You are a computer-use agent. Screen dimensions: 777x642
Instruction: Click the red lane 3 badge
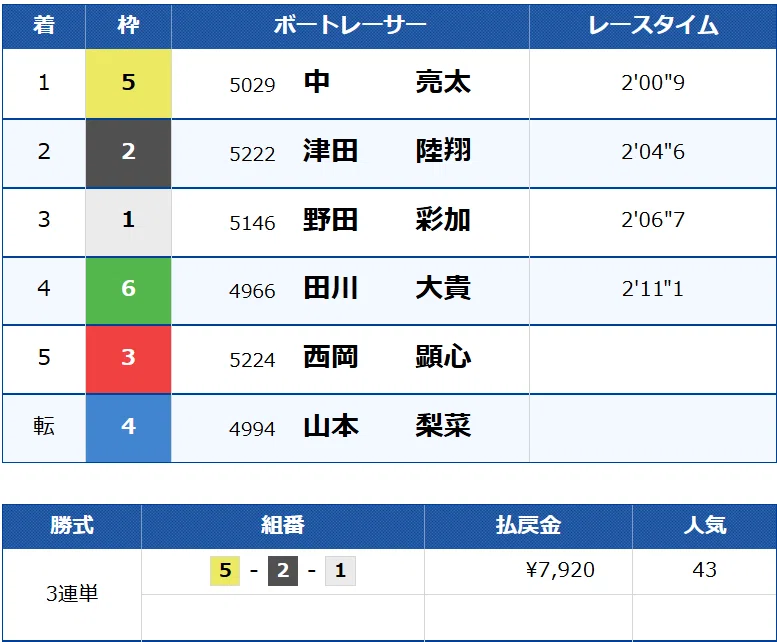(128, 359)
